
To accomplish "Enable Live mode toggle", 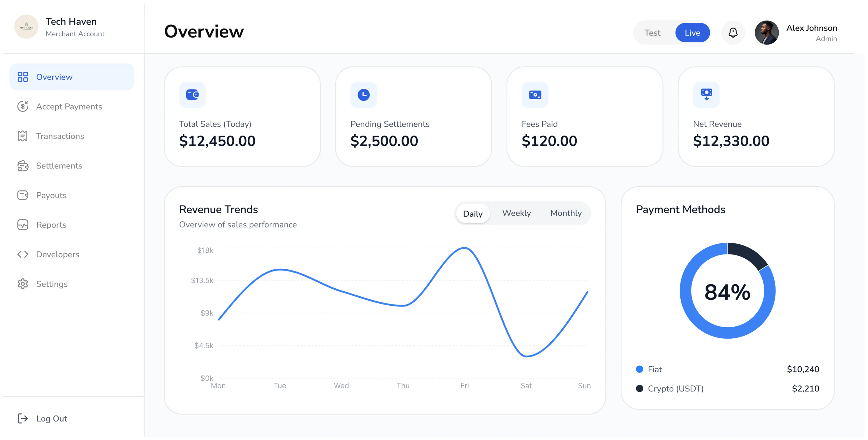I will click(x=692, y=32).
